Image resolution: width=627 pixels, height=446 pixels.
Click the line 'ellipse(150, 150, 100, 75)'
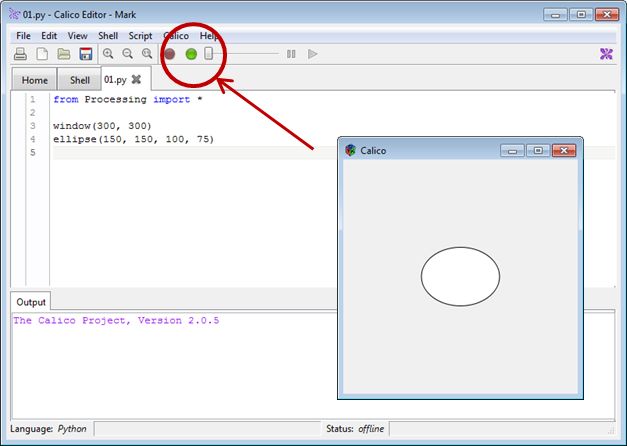(x=134, y=139)
